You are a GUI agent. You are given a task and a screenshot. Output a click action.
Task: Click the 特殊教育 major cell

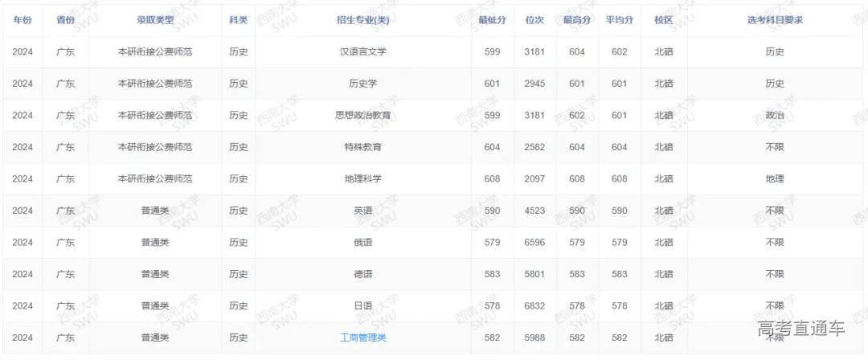(363, 147)
